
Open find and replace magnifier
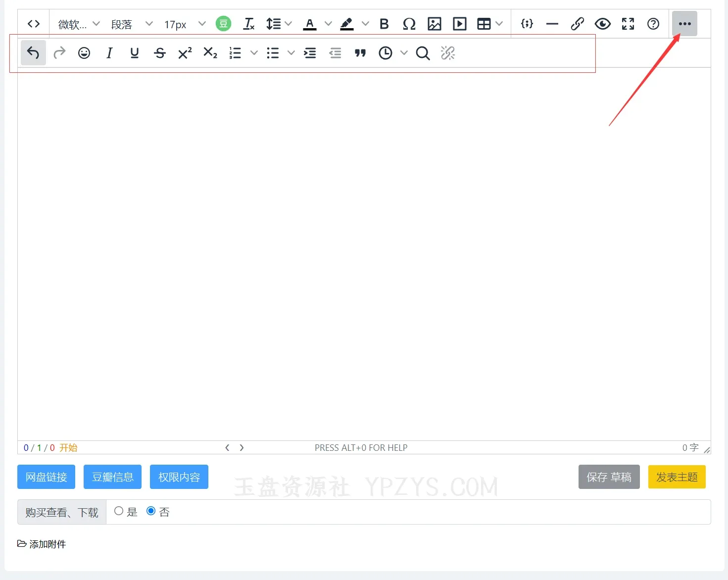coord(423,53)
